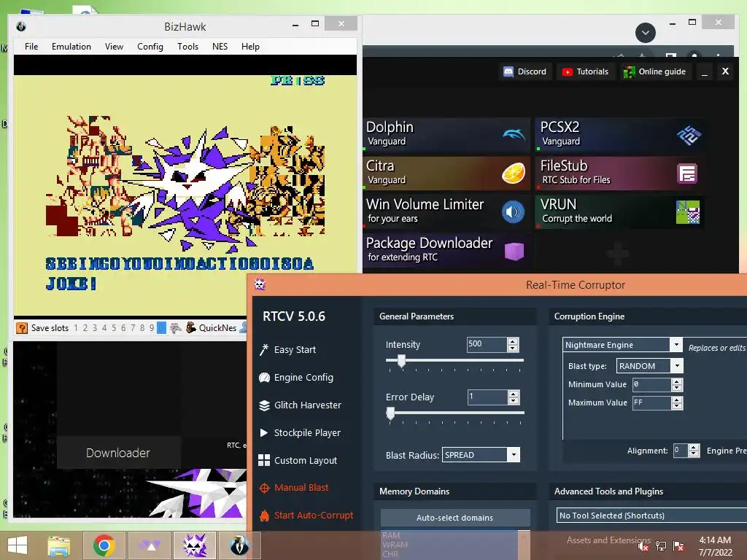Open Glitch Harvester panel
Image resolution: width=747 pixels, height=560 pixels.
300,405
